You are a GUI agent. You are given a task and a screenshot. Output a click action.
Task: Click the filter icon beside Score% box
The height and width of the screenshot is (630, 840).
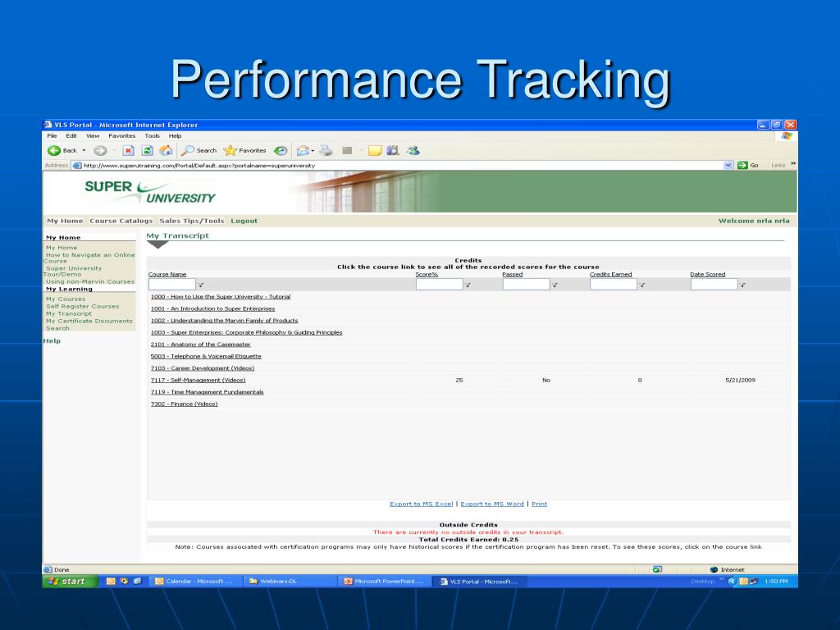pos(468,285)
